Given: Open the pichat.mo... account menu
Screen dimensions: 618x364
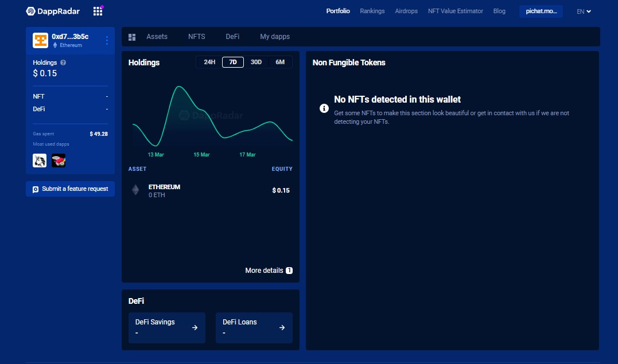Looking at the screenshot, I should 541,11.
